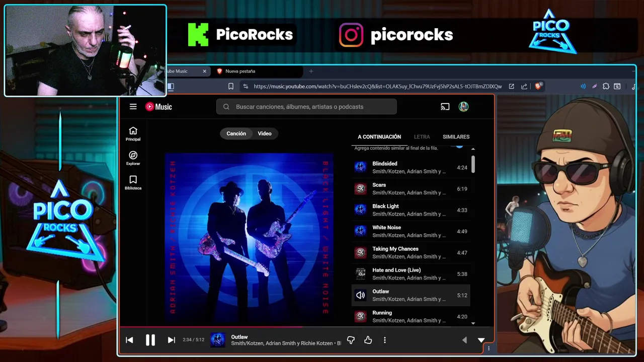Click the three-dot button below the player bar
This screenshot has height=362, width=644.
click(x=489, y=348)
